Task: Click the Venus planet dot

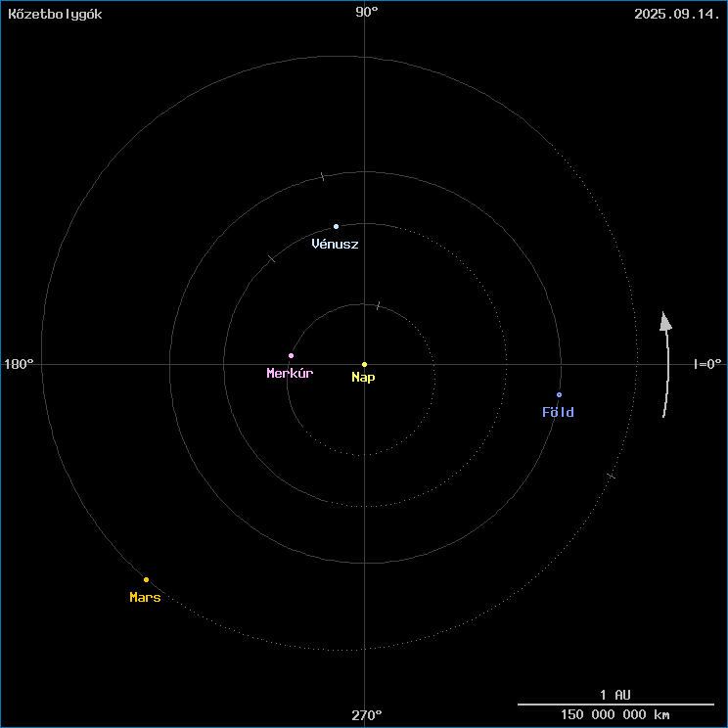Action: click(x=336, y=226)
